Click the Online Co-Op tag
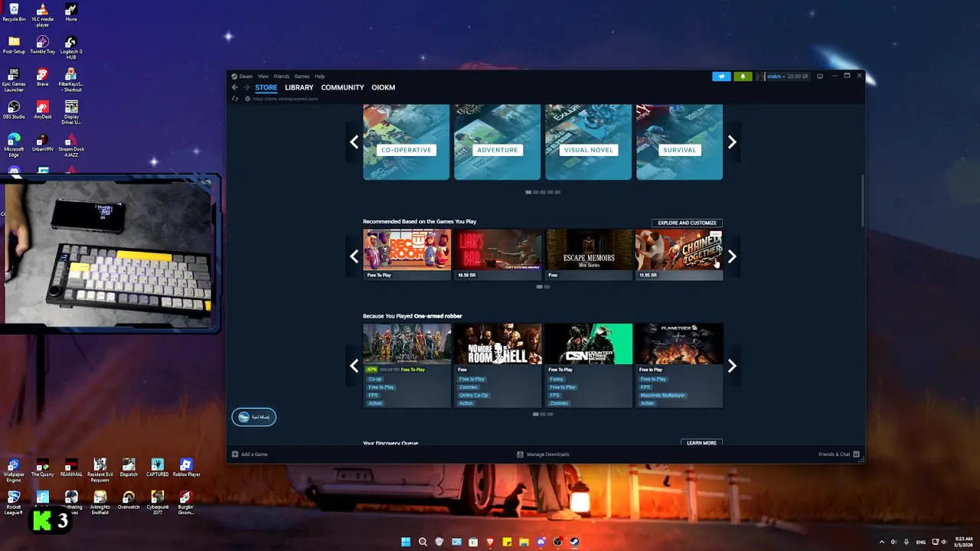980x551 pixels. [473, 395]
